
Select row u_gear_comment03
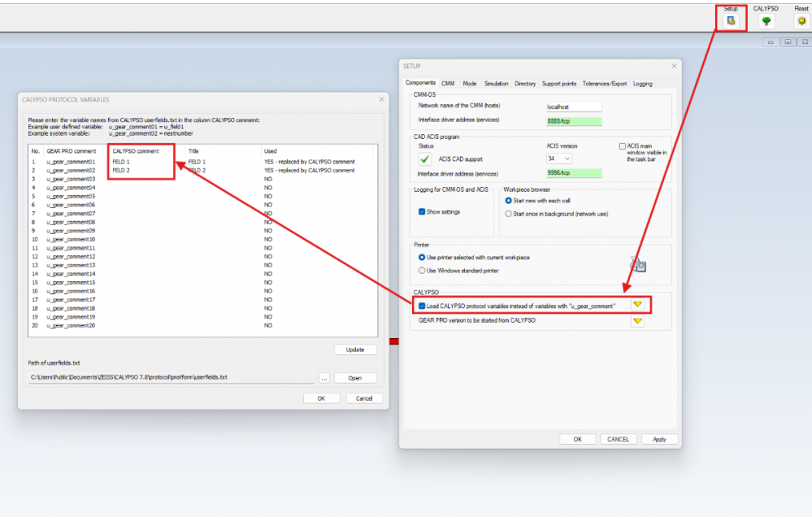click(203, 179)
